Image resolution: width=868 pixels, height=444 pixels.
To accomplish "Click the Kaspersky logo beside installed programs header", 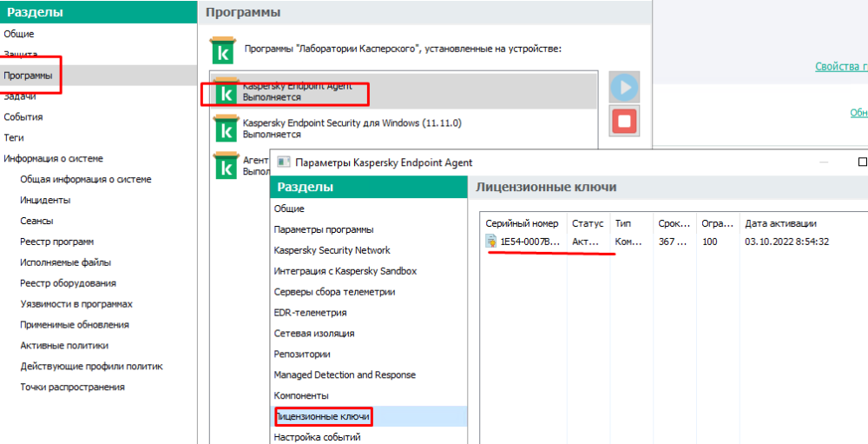I will [221, 50].
